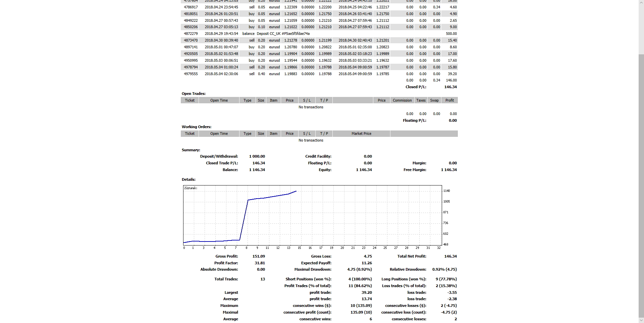Click the consecutive wins value 10 (135.09)

tap(361, 306)
